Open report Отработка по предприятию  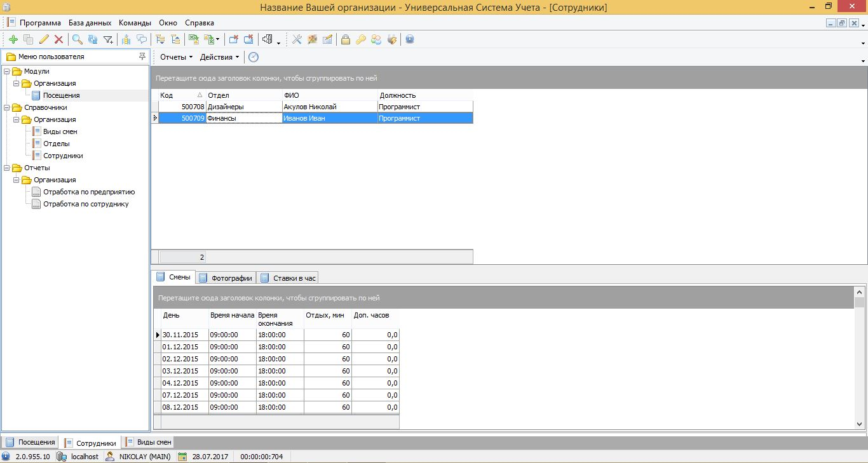pyautogui.click(x=89, y=192)
